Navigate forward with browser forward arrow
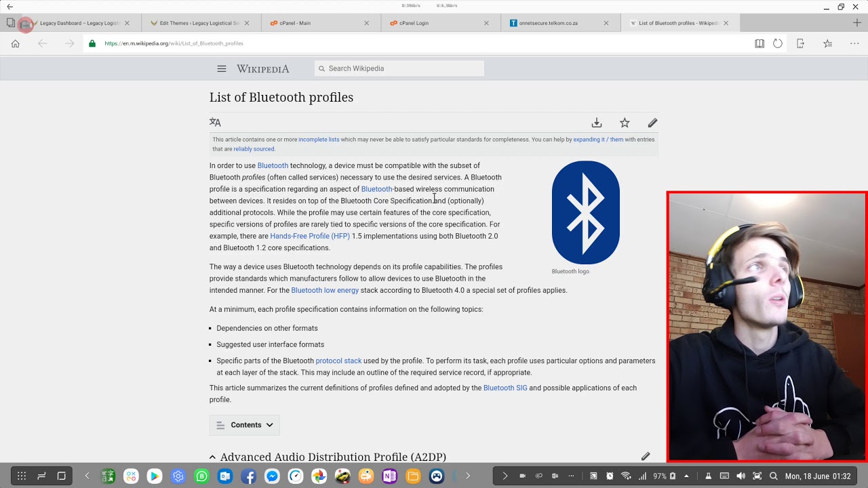Viewport: 868px width, 488px height. (x=69, y=43)
